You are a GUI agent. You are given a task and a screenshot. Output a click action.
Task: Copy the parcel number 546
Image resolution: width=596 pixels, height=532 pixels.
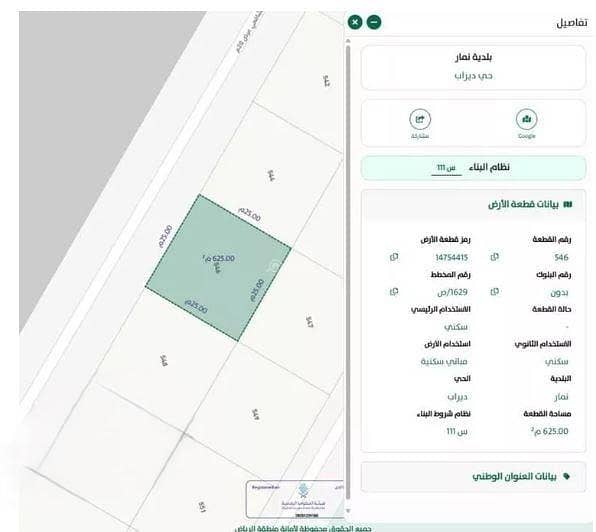coord(495,257)
